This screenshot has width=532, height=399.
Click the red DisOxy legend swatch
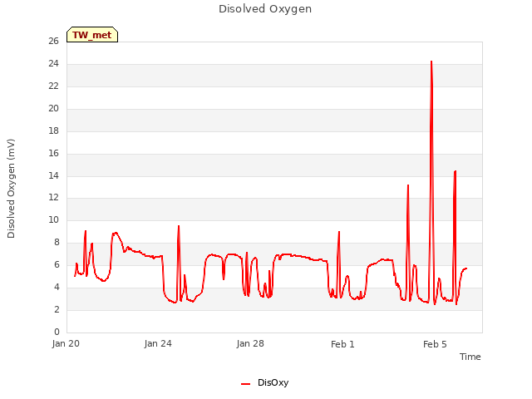[245, 384]
